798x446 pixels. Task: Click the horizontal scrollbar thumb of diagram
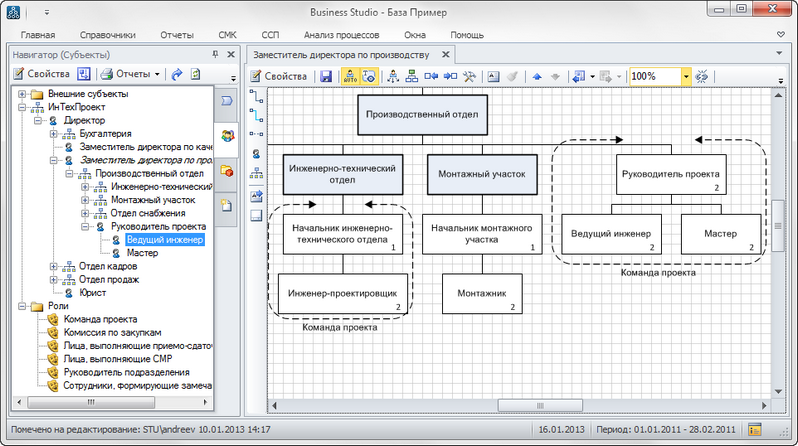point(540,406)
